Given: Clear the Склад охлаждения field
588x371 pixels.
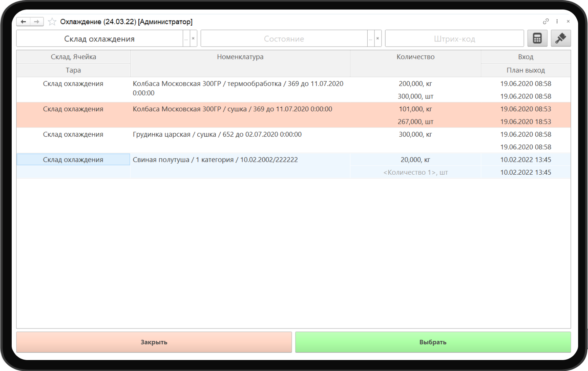Looking at the screenshot, I should coord(193,38).
